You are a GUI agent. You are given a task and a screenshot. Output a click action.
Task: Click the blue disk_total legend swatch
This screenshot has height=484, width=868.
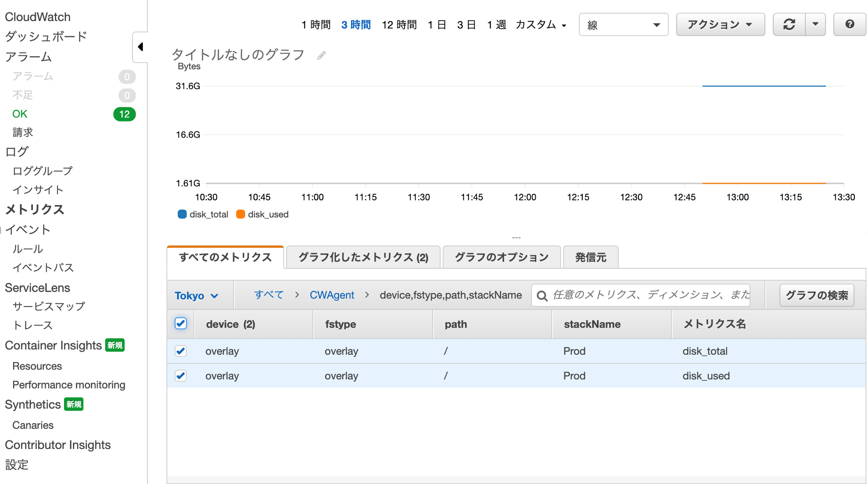(182, 214)
